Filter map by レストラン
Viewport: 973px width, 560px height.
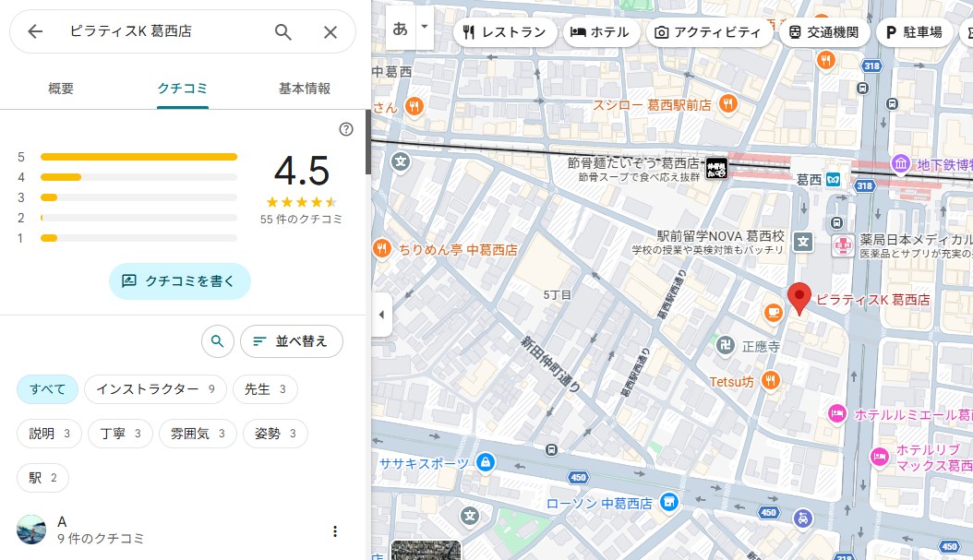pyautogui.click(x=504, y=32)
